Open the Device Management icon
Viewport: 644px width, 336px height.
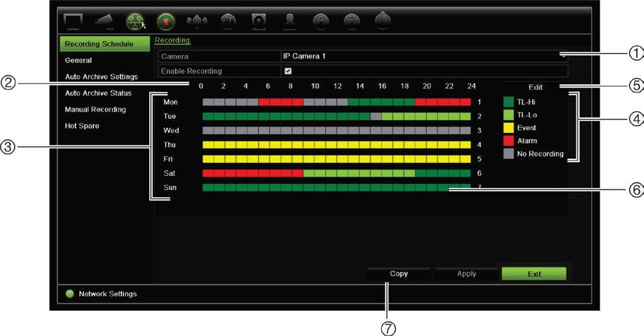[228, 22]
